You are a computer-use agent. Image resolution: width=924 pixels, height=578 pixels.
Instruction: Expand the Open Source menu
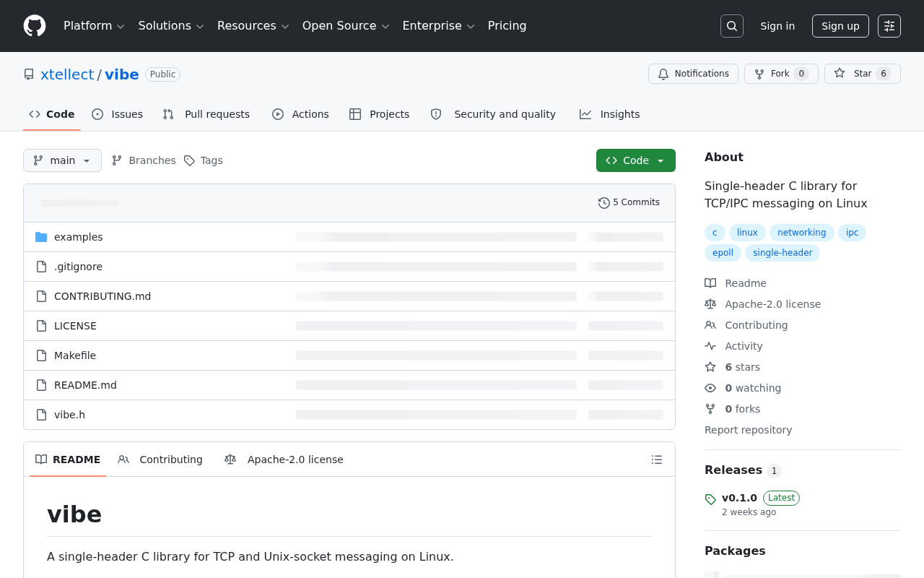346,26
